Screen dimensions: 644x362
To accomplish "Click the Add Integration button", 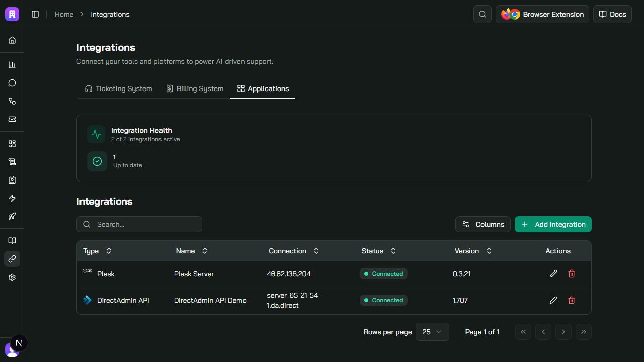I will coord(553,224).
